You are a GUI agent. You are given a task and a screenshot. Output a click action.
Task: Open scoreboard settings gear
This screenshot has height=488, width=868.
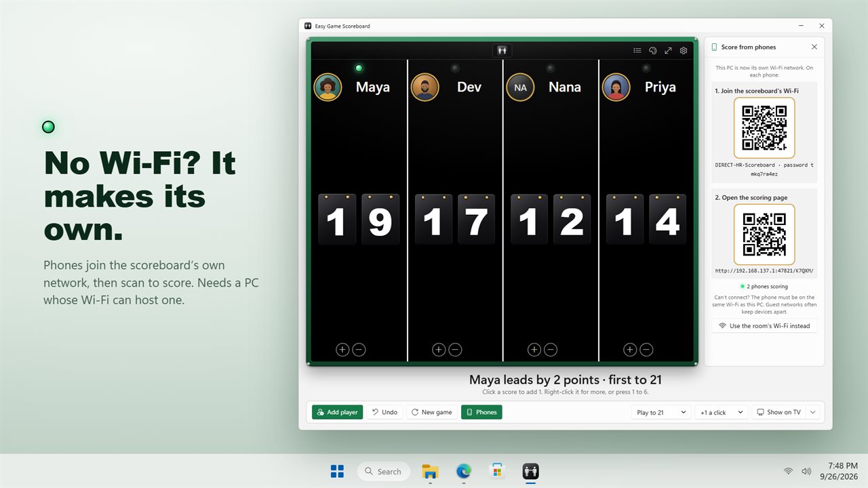[x=684, y=50]
